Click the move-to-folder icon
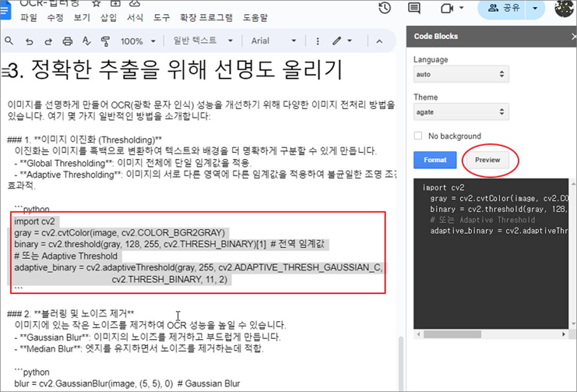Viewport: 577px width, 392px height. (115, 4)
